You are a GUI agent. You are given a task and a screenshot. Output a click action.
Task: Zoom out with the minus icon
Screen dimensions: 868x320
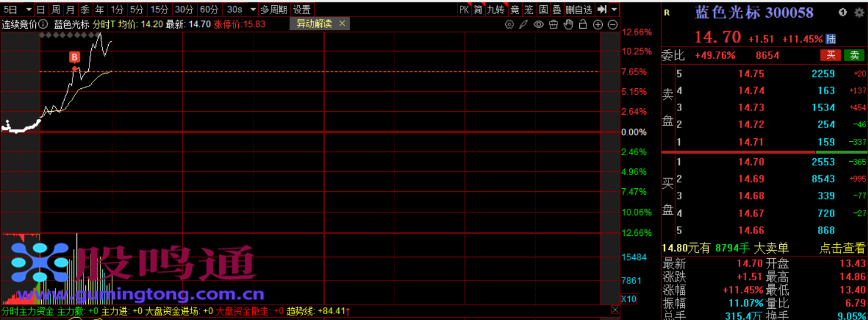(613, 25)
